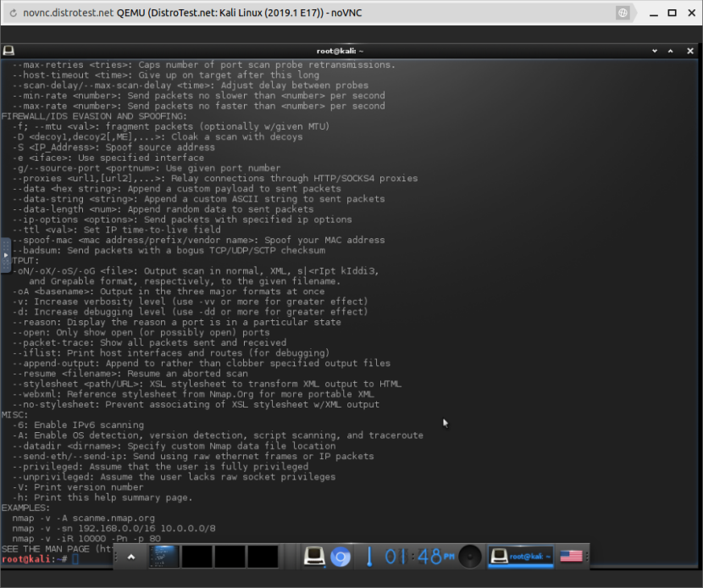The image size is (703, 588).
Task: Click the terminal command prompt cursor
Action: [75, 559]
